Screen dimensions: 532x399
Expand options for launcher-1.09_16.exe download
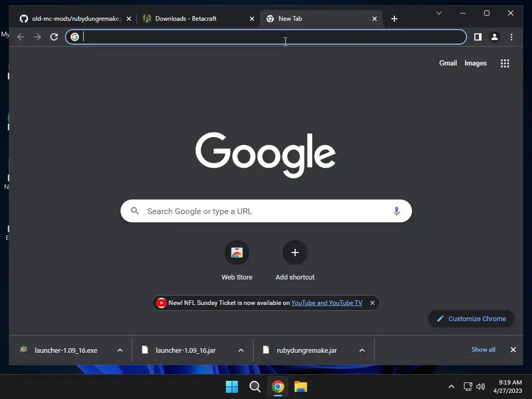pyautogui.click(x=120, y=350)
